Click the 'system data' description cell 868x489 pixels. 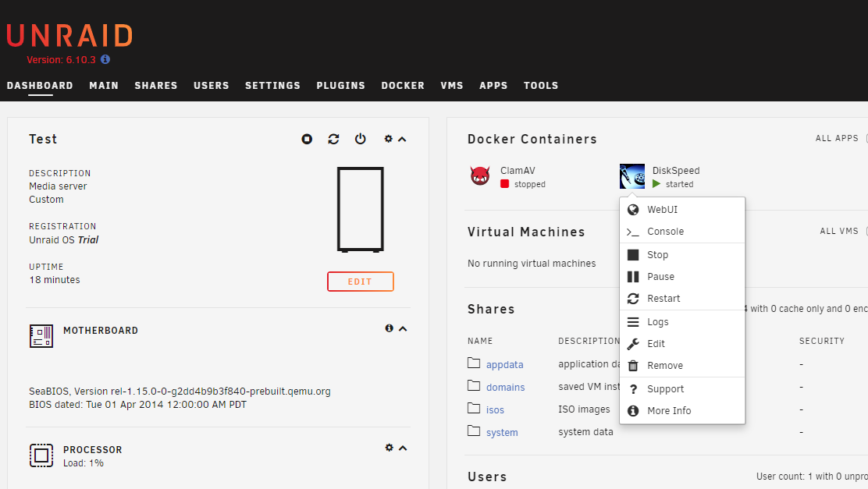(x=585, y=431)
